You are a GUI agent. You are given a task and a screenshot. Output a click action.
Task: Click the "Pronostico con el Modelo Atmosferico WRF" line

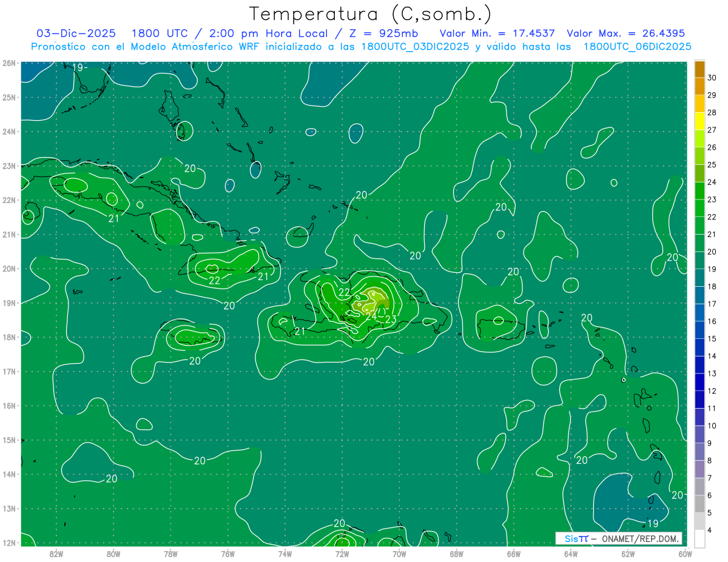[x=360, y=47]
